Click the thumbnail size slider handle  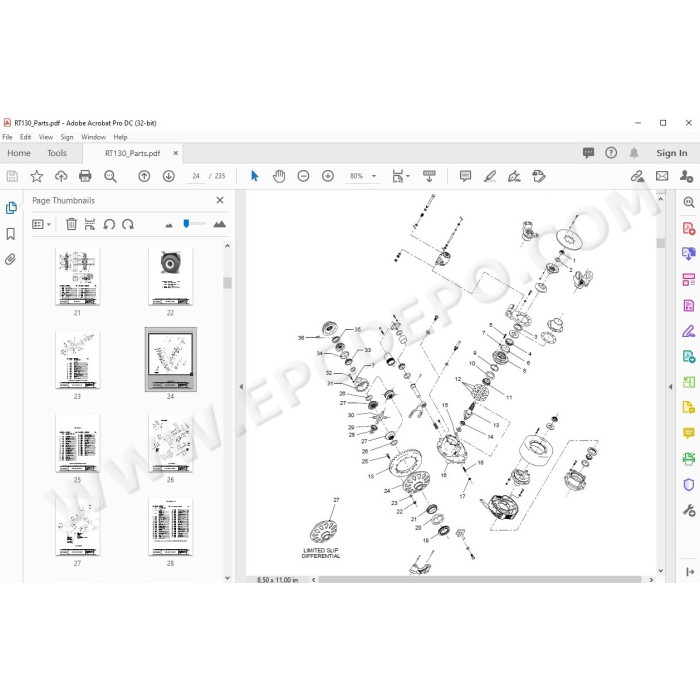pyautogui.click(x=186, y=224)
